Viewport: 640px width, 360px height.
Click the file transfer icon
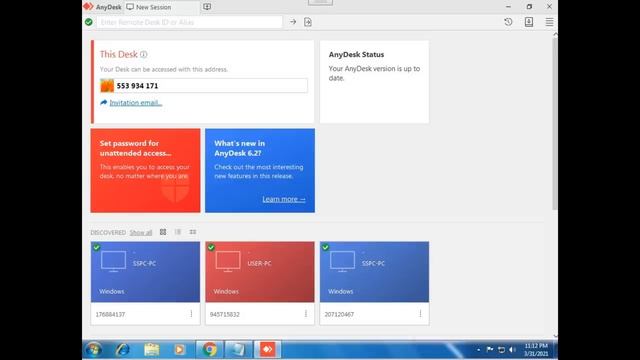pyautogui.click(x=308, y=22)
